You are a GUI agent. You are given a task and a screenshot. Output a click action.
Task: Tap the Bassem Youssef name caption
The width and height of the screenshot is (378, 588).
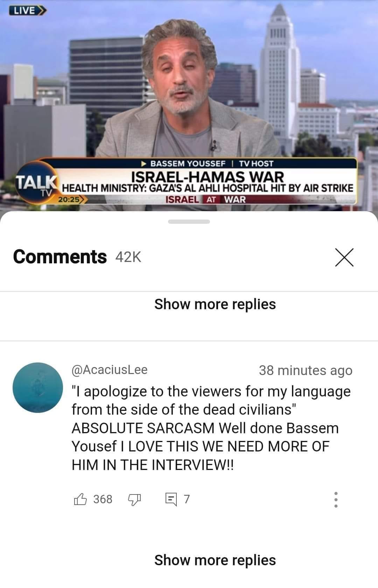pyautogui.click(x=188, y=164)
